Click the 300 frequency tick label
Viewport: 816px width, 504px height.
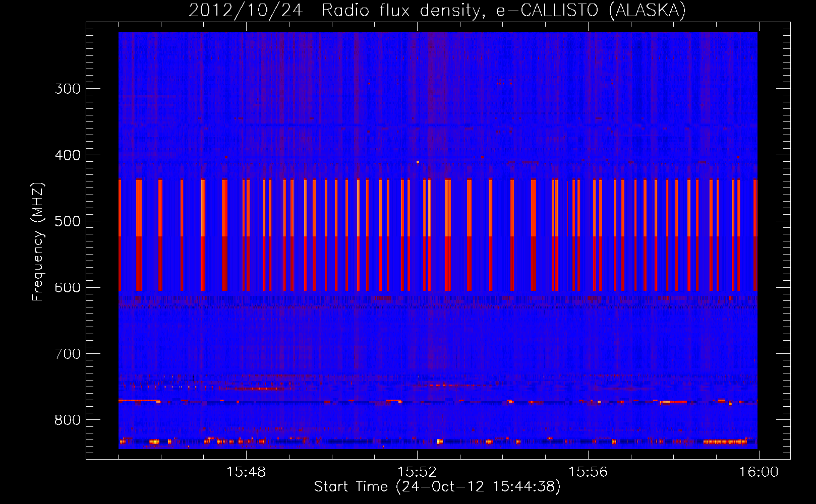click(x=68, y=89)
